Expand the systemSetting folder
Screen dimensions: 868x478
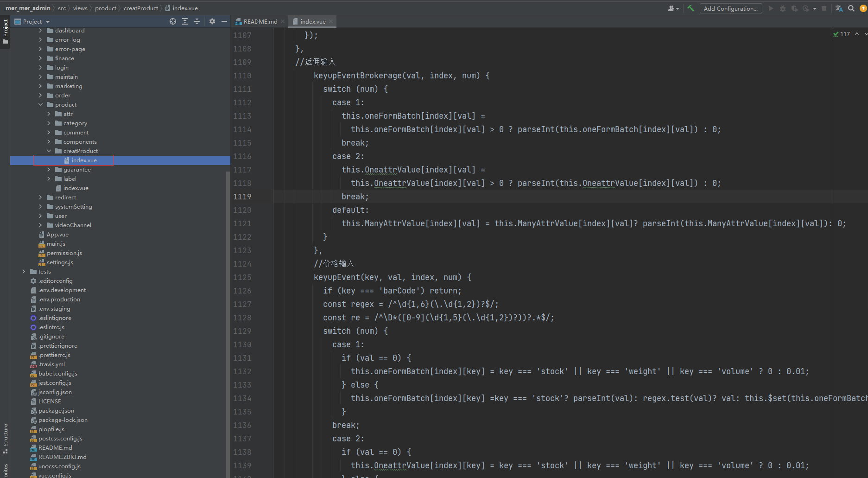pos(40,207)
